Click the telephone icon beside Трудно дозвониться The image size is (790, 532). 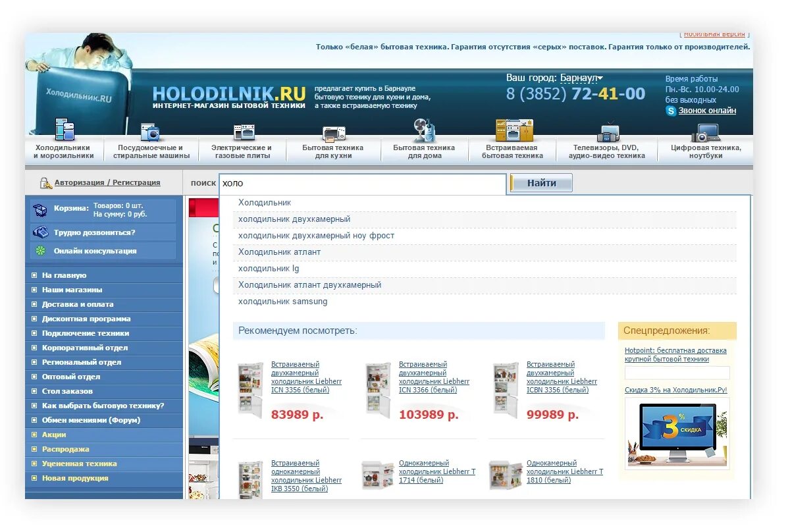[x=41, y=232]
